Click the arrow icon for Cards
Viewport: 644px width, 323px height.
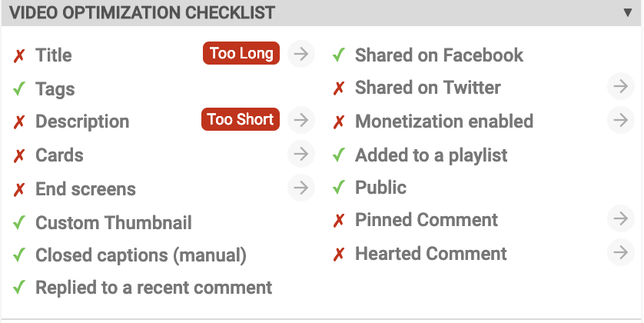(301, 154)
